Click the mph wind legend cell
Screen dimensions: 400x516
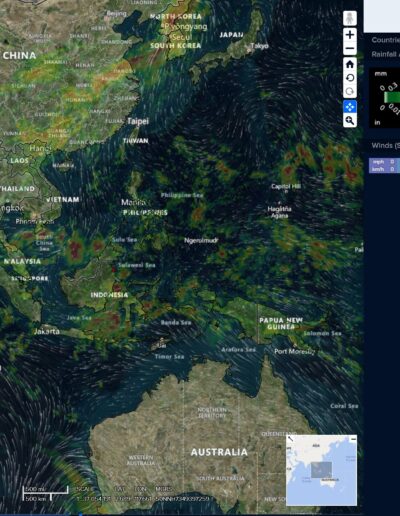tap(378, 161)
